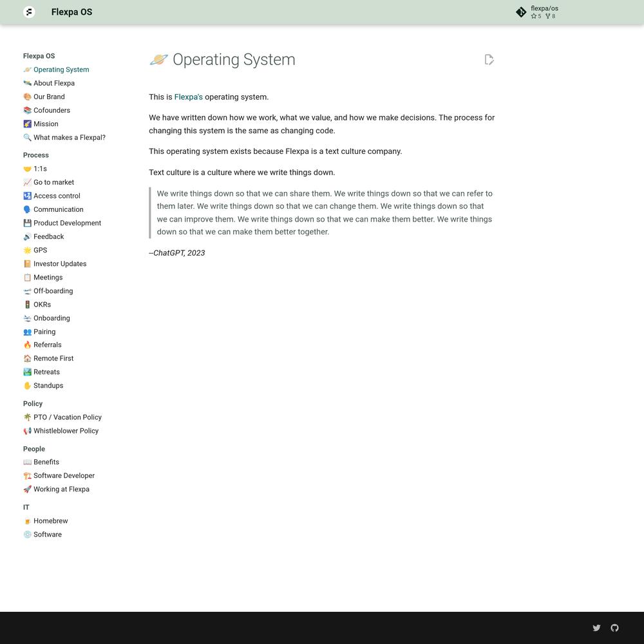Click the Flexpa OS sidebar heading
The image size is (644, 644).
coord(39,56)
